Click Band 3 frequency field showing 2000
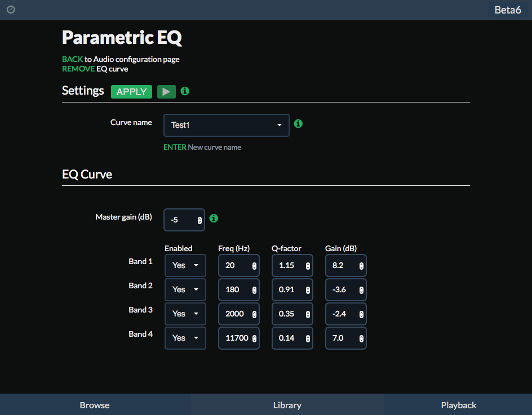Viewport: 532px width, 415px height. pyautogui.click(x=239, y=314)
